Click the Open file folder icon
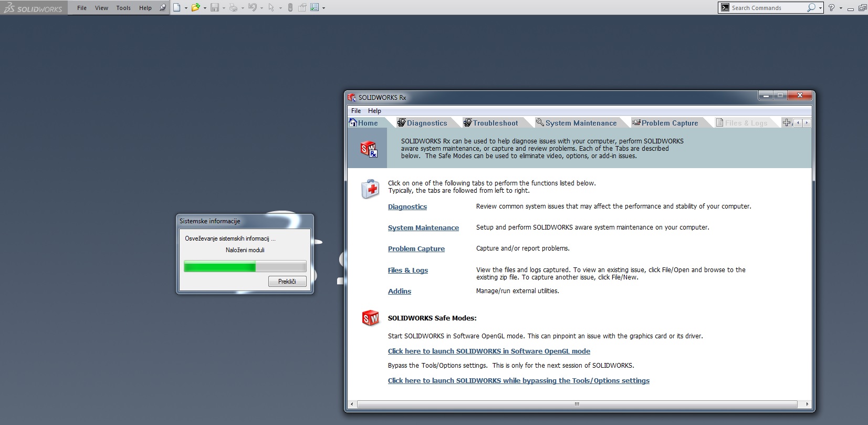This screenshot has height=425, width=868. [x=195, y=7]
